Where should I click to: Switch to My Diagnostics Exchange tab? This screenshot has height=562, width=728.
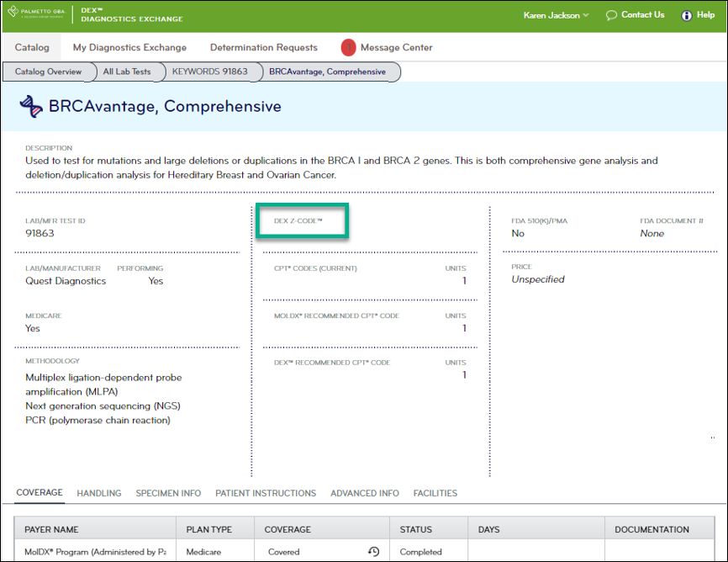[129, 48]
